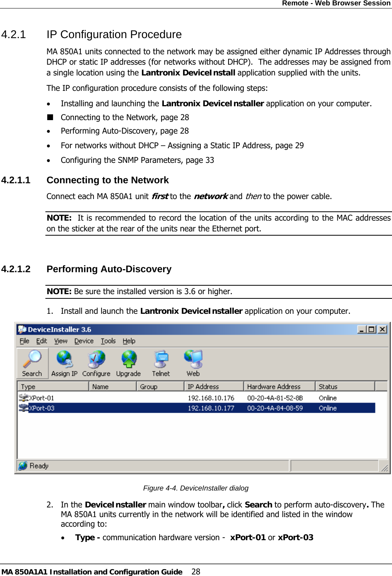Click the Figure 4-4 DeviceInstaller dialog caption

click(196, 488)
